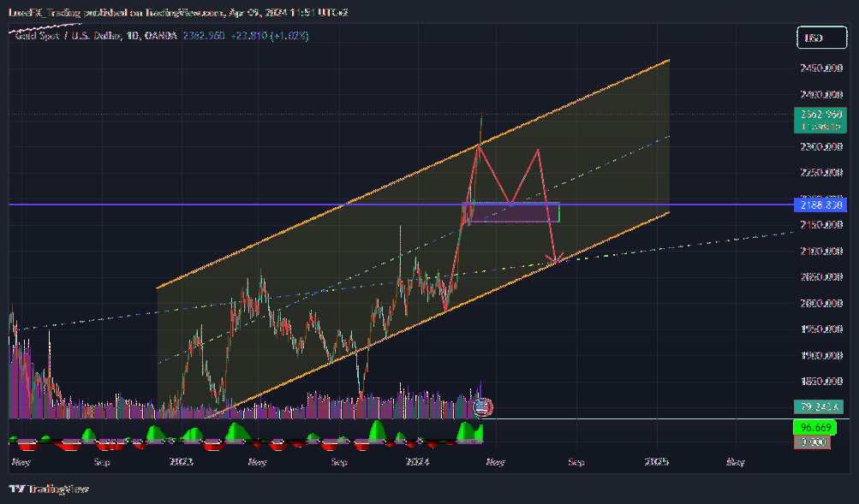Click the 2000.000 price axis label
The image size is (859, 504).
pos(821,303)
